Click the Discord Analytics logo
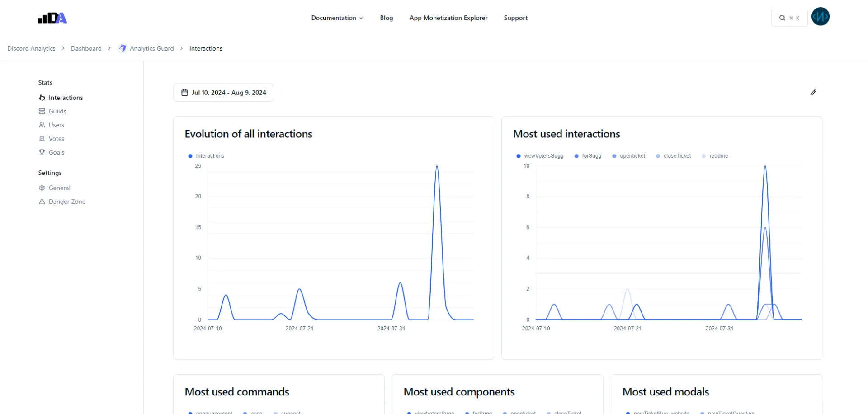Screen dimensions: 868x414 pos(52,18)
